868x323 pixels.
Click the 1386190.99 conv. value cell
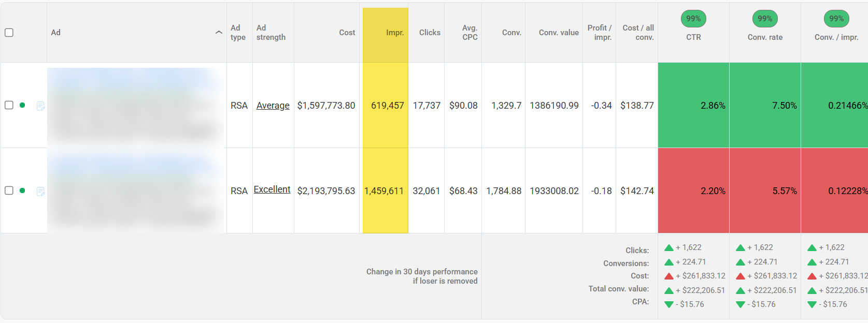[x=554, y=106]
